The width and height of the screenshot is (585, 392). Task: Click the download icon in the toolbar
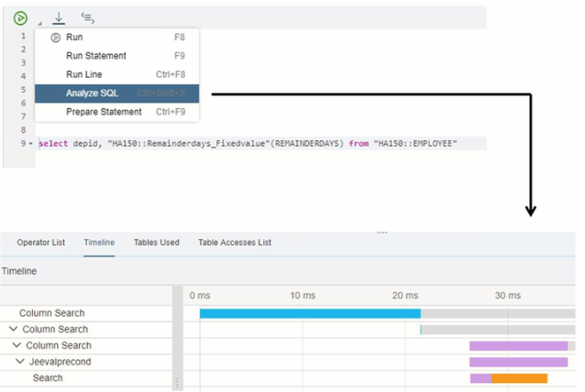[59, 17]
